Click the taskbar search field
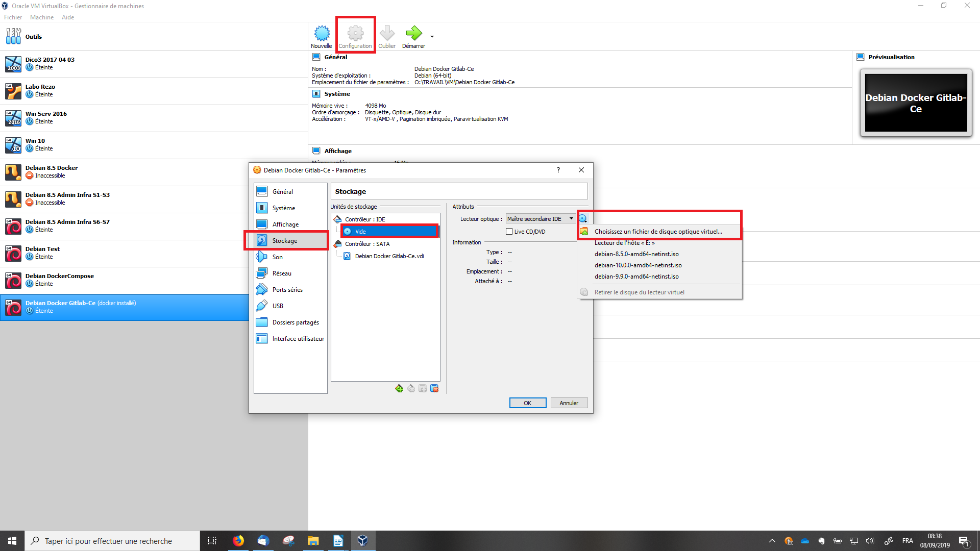Screen dimensions: 980x551 coord(112,541)
